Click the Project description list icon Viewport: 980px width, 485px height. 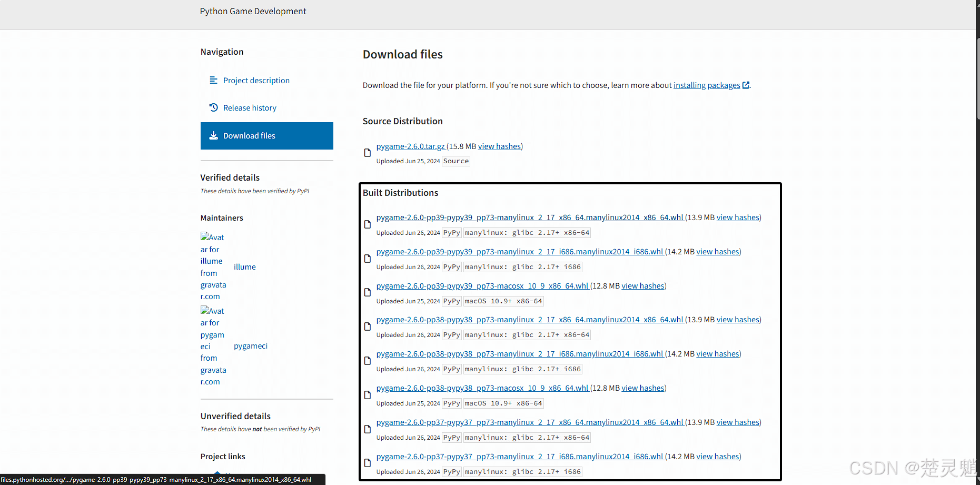click(x=213, y=80)
